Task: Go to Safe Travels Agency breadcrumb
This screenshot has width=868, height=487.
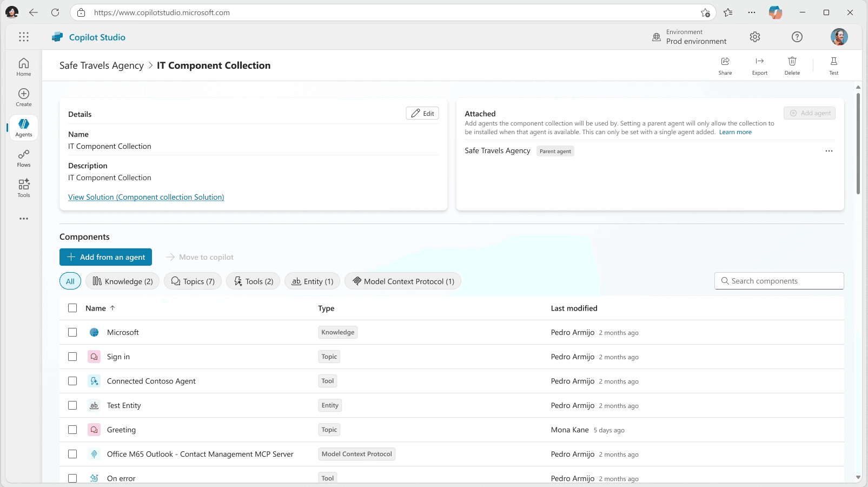Action: pyautogui.click(x=102, y=65)
